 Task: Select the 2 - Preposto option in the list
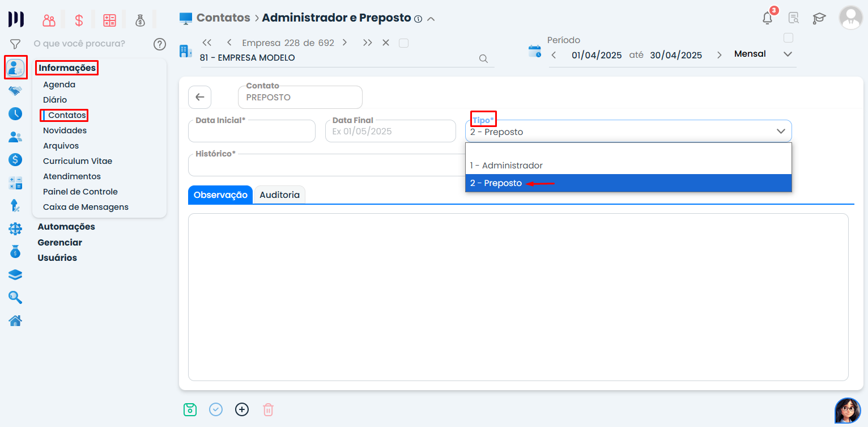(628, 183)
